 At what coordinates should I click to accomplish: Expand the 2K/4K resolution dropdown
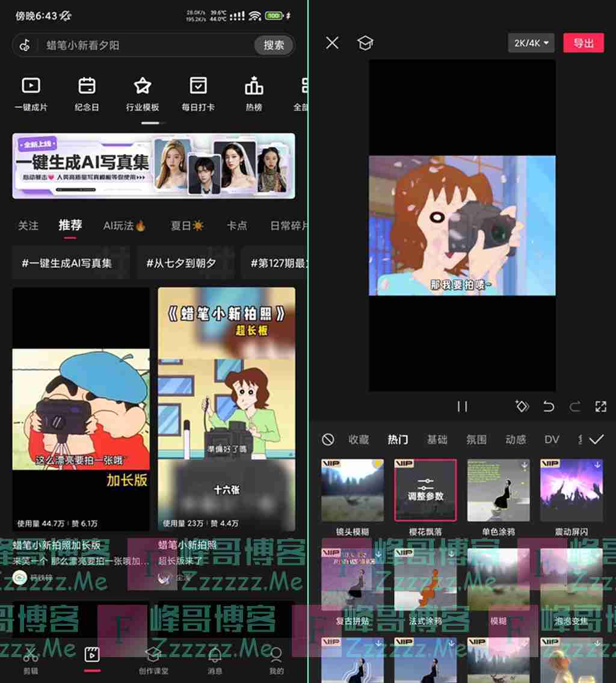pos(531,43)
